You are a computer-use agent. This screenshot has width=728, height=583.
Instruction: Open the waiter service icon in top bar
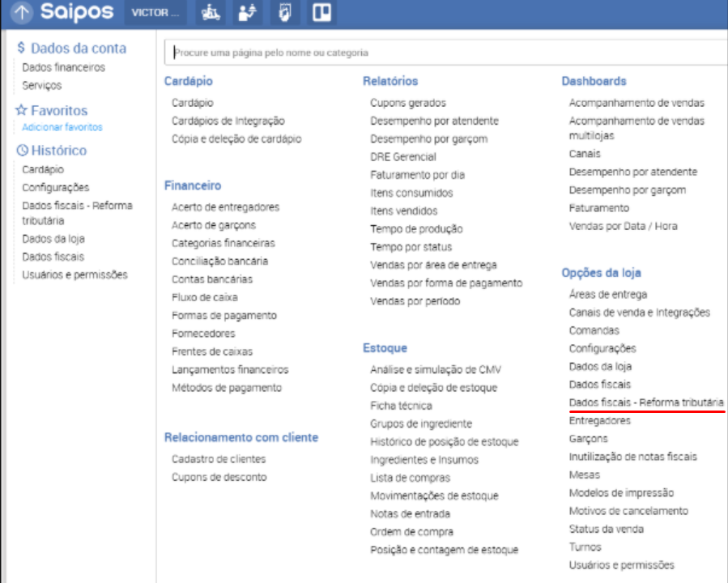[247, 13]
